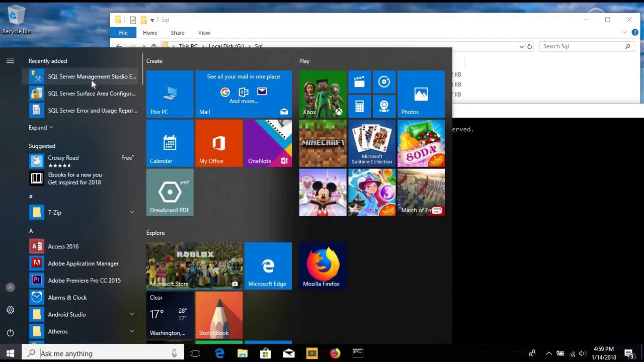Open the Minecraft tile
Screen dimensions: 644x362
(x=323, y=143)
